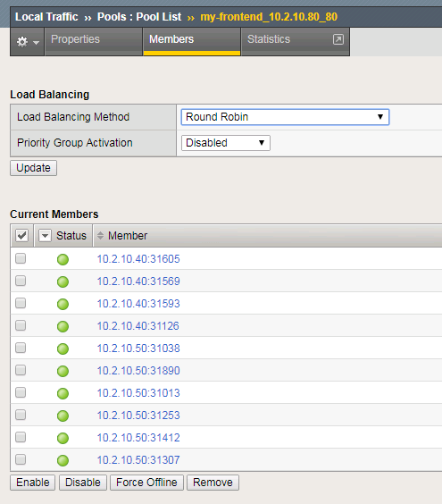The image size is (442, 504).
Task: Open the Priority Group Activation dropdown
Action: [226, 143]
